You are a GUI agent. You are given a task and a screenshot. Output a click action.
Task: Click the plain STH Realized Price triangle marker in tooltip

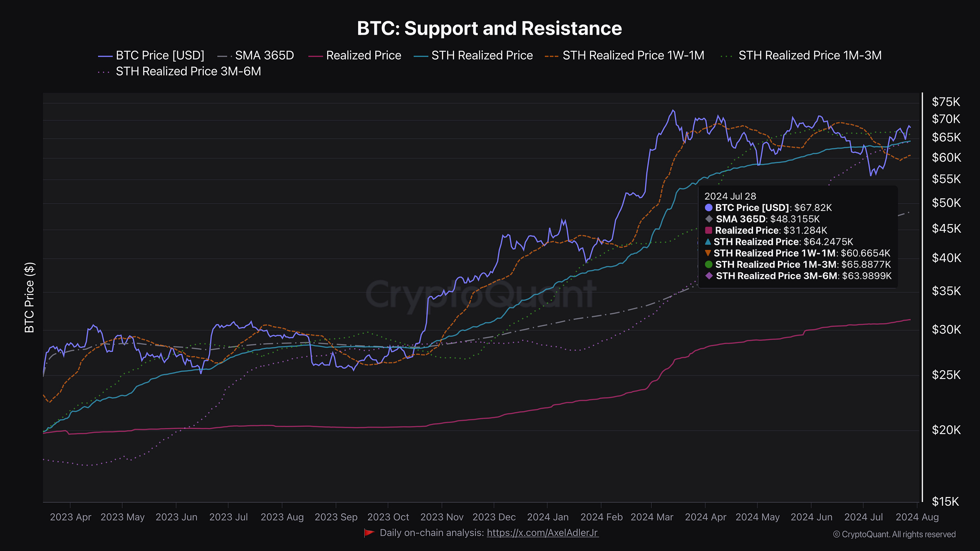coord(708,242)
